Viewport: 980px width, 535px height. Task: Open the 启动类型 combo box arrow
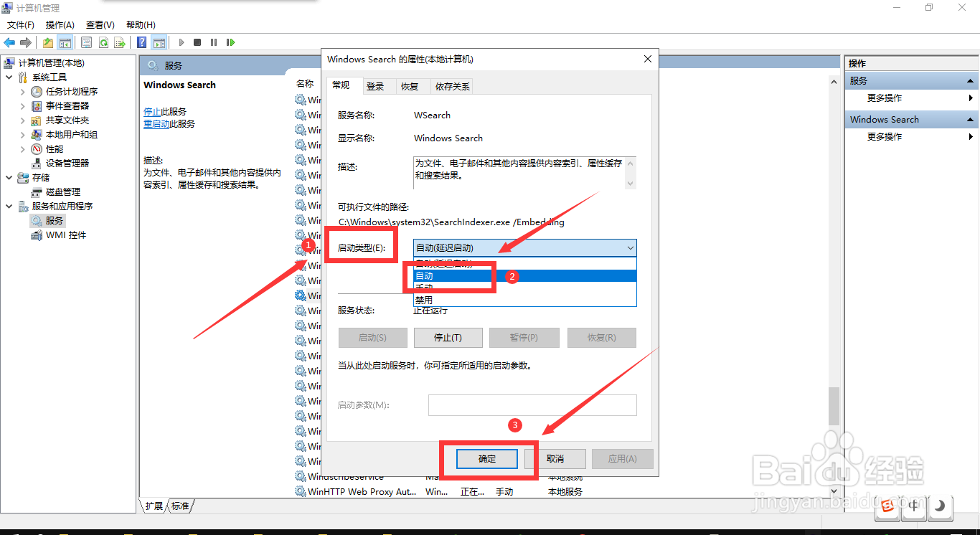[x=630, y=248]
